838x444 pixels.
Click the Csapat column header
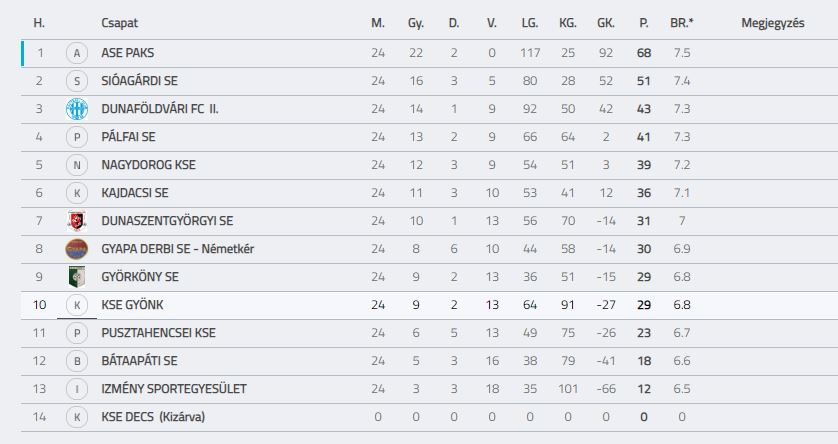click(x=120, y=23)
